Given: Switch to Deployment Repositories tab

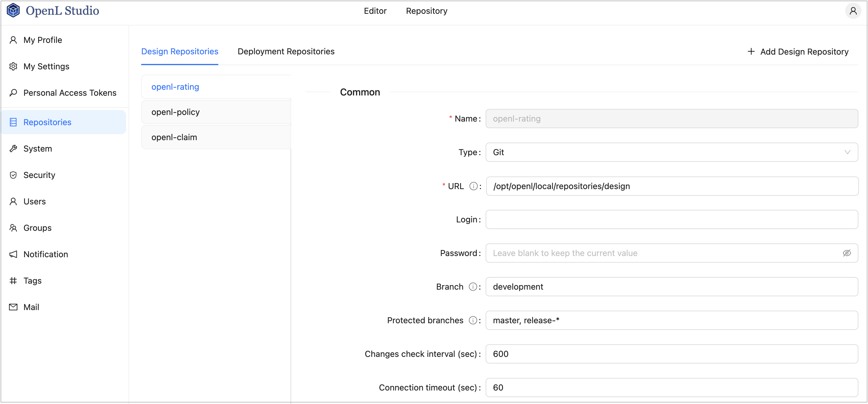Looking at the screenshot, I should [286, 52].
